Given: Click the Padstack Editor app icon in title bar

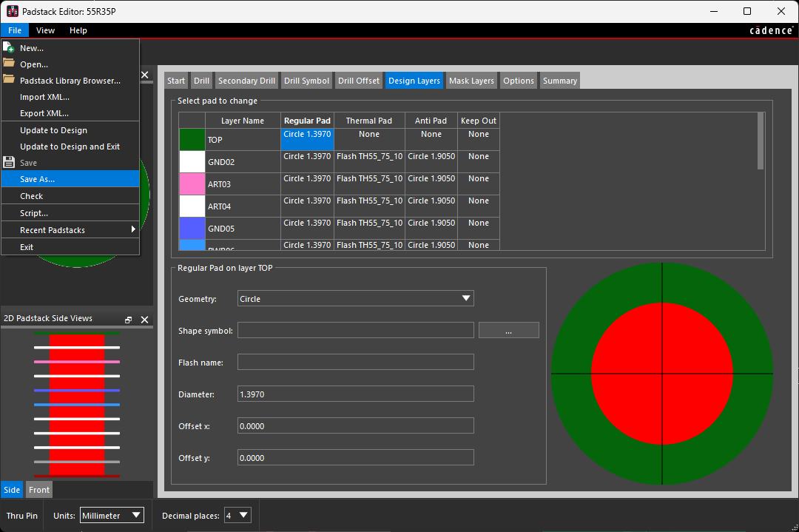Looking at the screenshot, I should 12,11.
